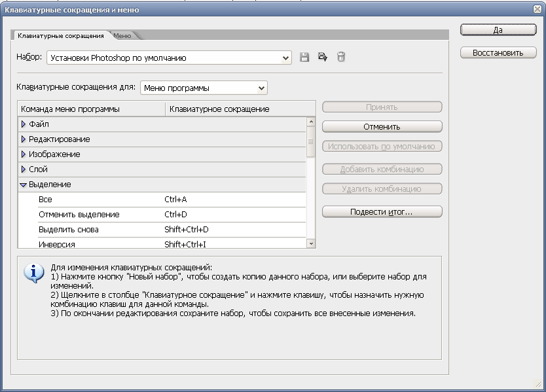The image size is (546, 392).
Task: Click Добавить комбинацию button
Action: coord(382,169)
